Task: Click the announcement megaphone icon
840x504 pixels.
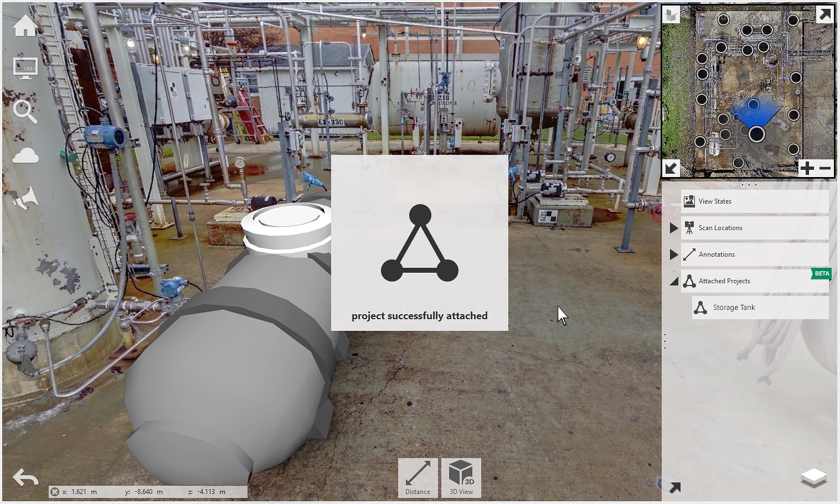Action: (x=25, y=199)
